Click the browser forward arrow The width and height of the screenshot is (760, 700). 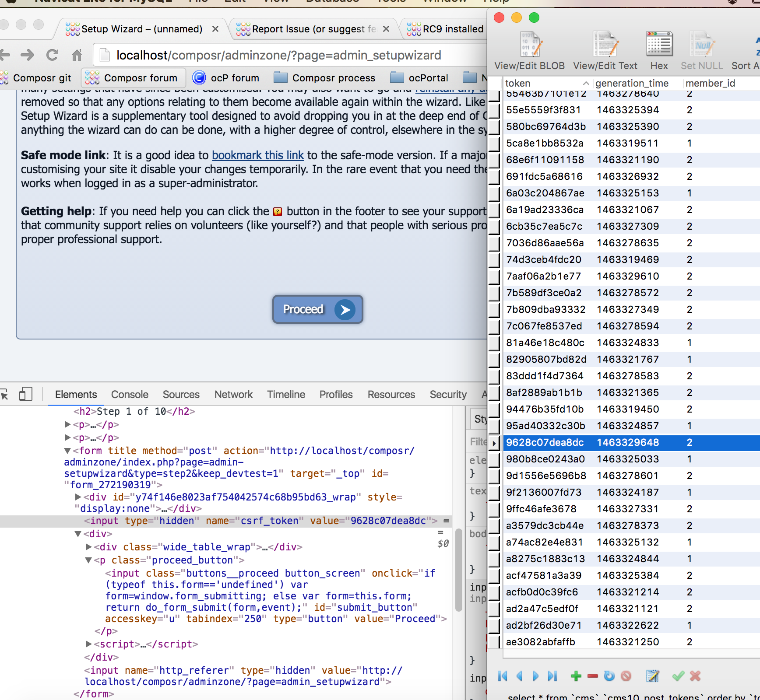[28, 55]
